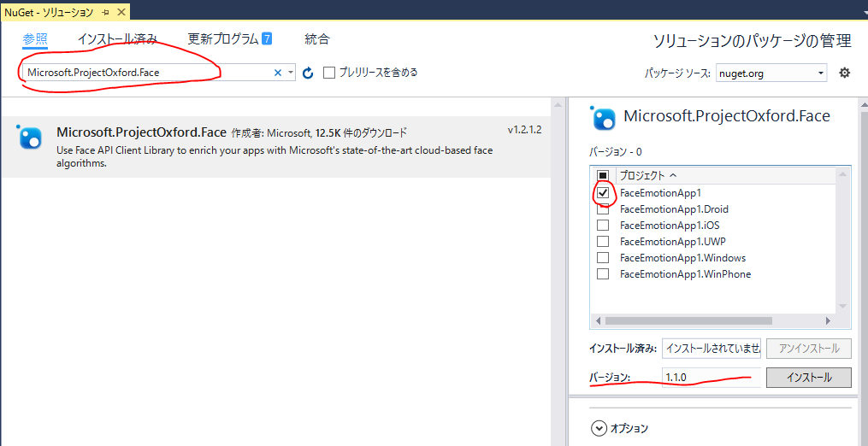Click the FaceEmotionApp1.Droid project name

[674, 209]
